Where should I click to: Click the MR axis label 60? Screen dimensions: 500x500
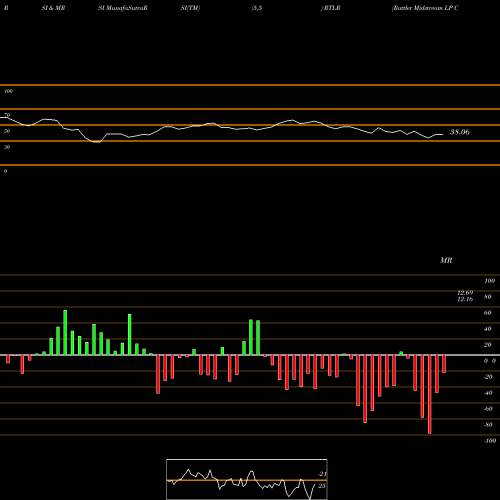[488, 313]
